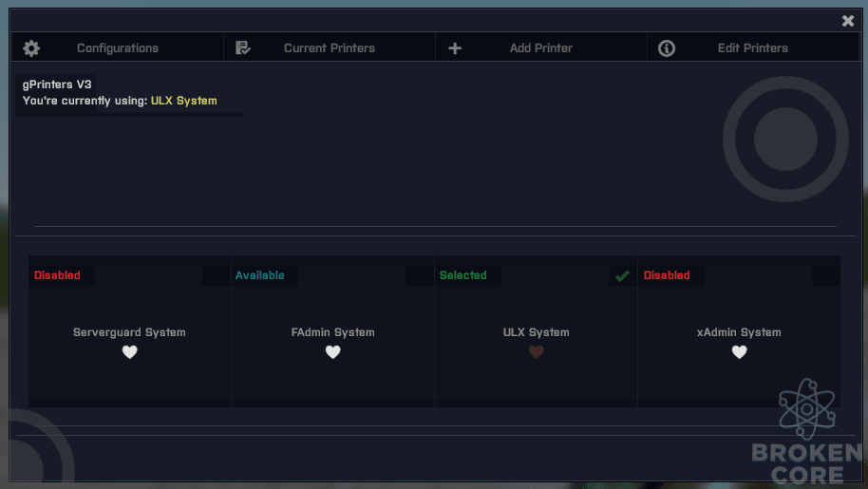
Task: Click the heart under FAdmin System
Action: tap(332, 352)
